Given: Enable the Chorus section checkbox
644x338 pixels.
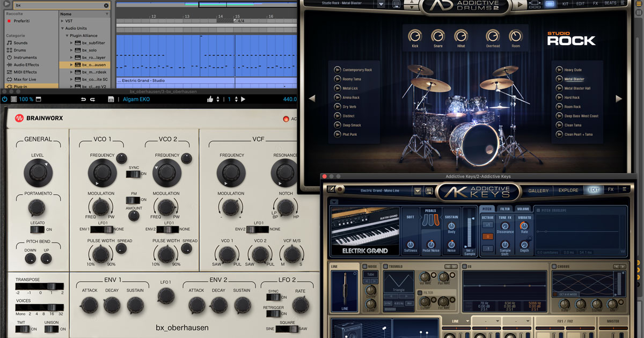Looking at the screenshot, I should [554, 267].
